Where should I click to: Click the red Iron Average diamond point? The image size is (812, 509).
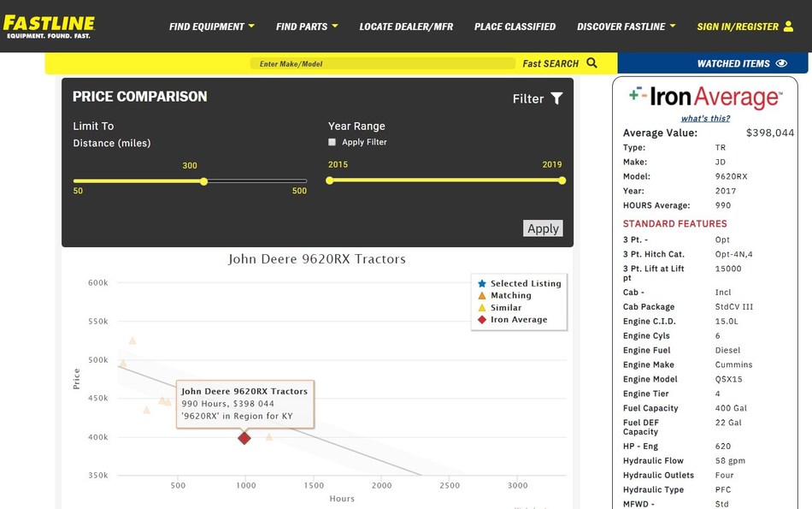click(x=244, y=438)
